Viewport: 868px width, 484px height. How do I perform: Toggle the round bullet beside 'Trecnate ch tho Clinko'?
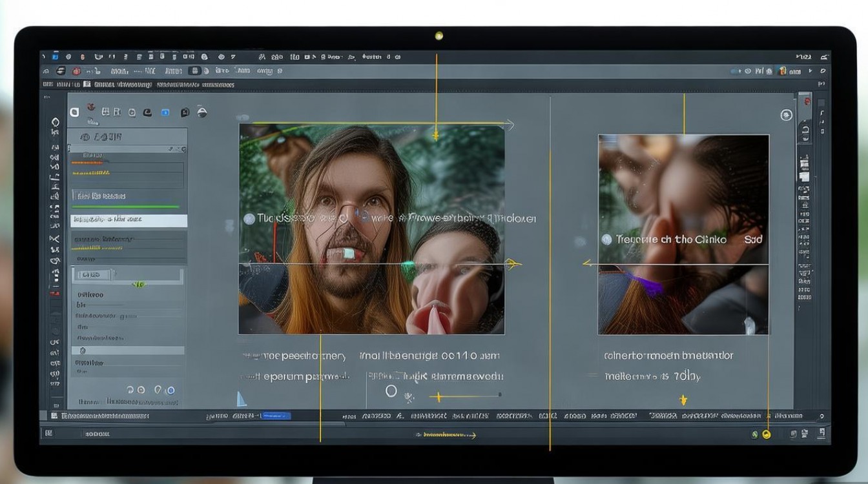coord(606,239)
